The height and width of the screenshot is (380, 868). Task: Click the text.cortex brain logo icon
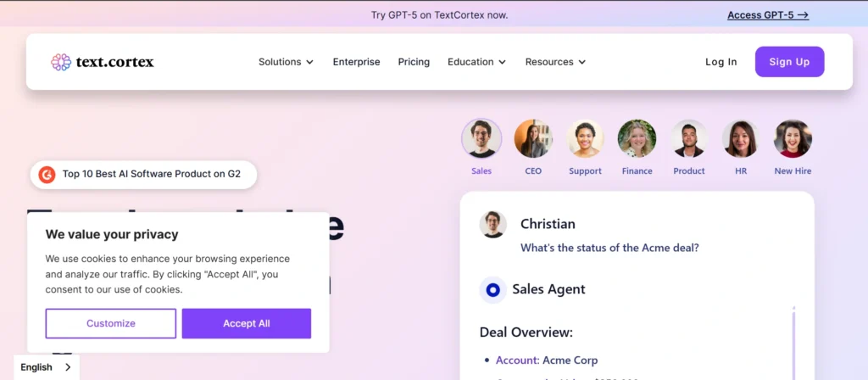(x=61, y=62)
